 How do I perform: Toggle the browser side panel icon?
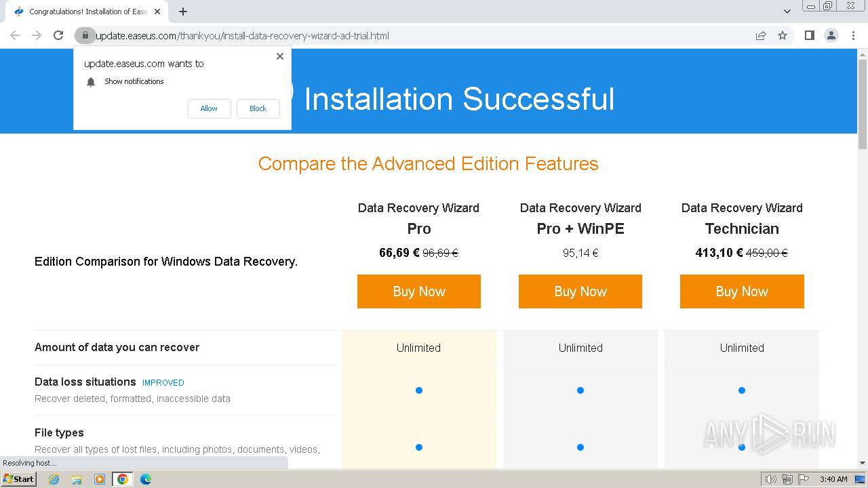coord(809,36)
